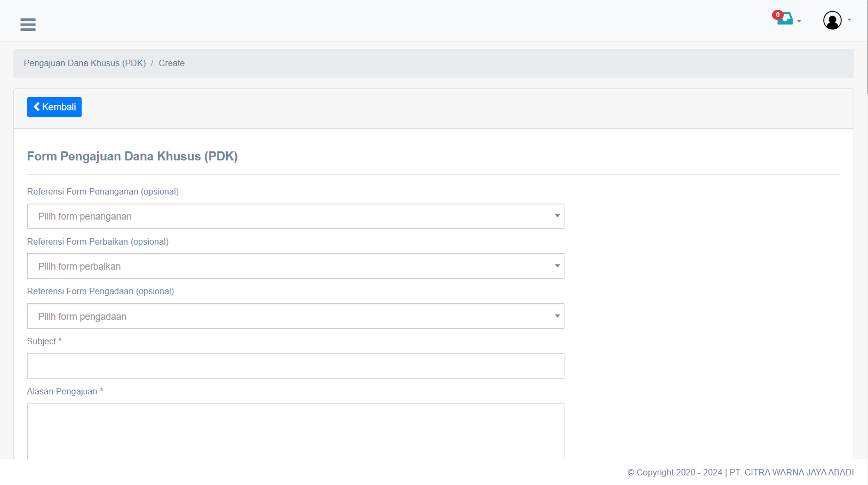Click the PT. CITRA WARNA JAYA ABADI footer text
868x485 pixels.
[792, 473]
